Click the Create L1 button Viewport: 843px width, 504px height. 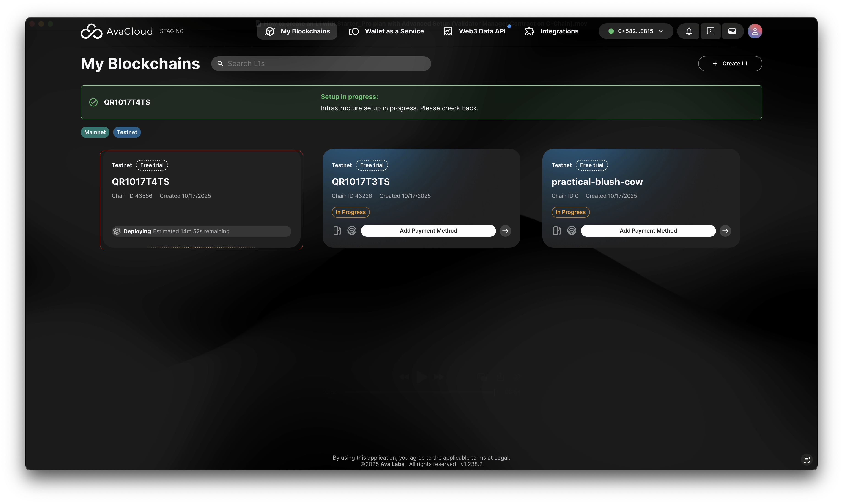coord(730,63)
